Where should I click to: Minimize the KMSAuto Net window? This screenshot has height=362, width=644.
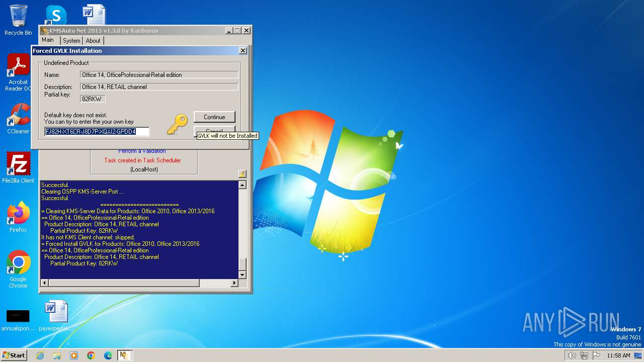[x=229, y=31]
